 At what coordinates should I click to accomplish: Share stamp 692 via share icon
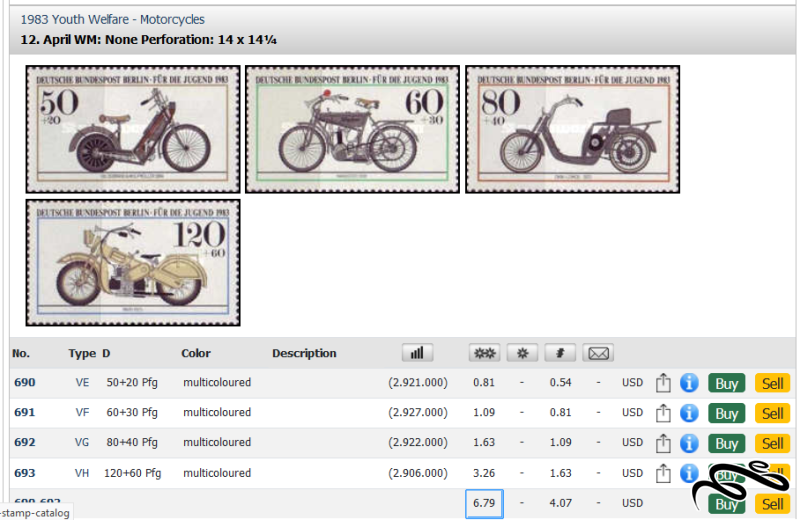coord(663,443)
